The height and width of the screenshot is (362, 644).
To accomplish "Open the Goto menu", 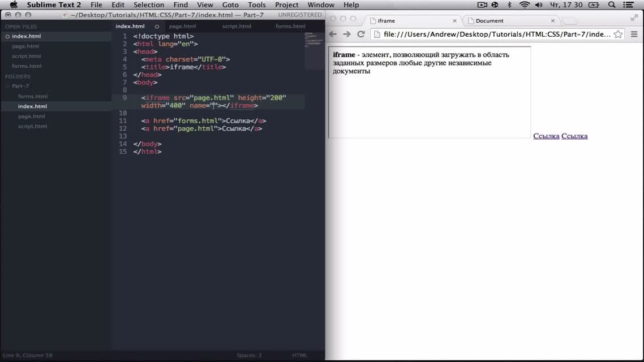I will pos(230,5).
